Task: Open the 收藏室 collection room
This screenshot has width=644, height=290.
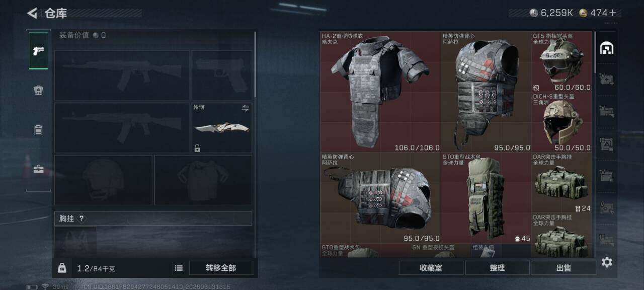Action: (x=431, y=268)
